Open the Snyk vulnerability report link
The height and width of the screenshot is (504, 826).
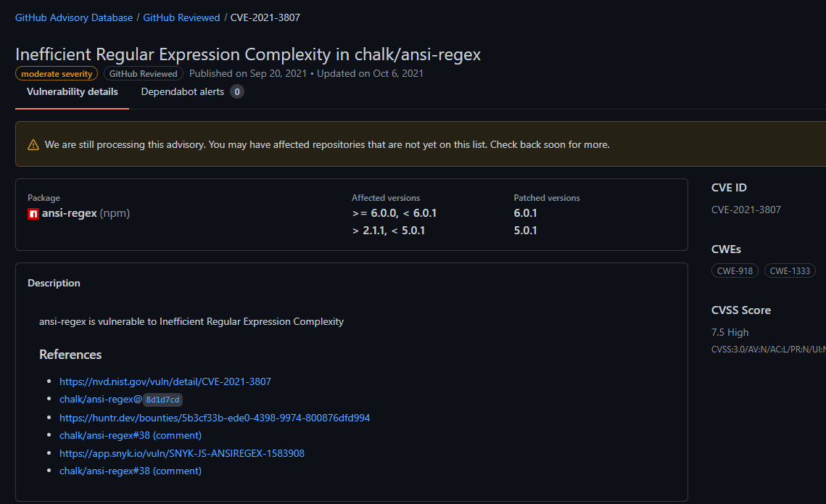(181, 453)
